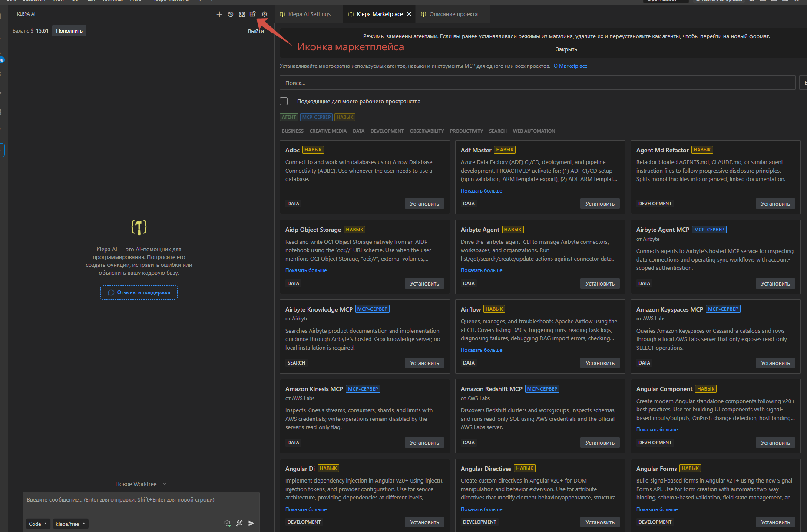Toggle the НАВЫК type filter

point(345,117)
